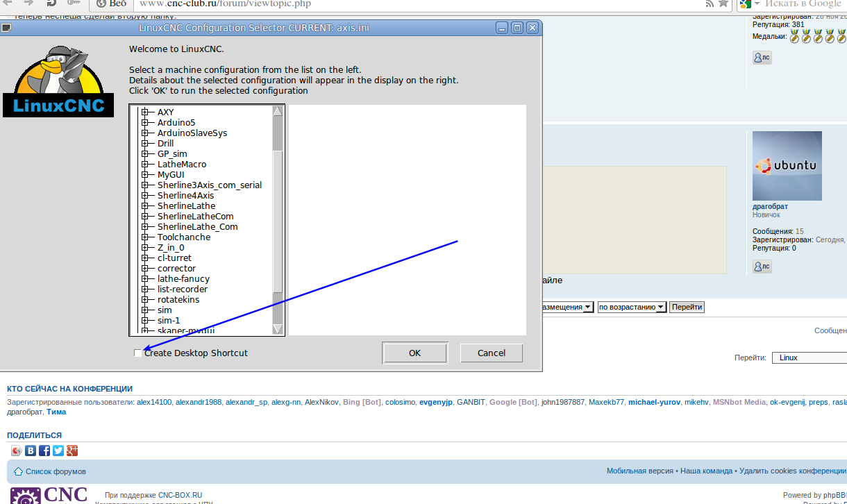This screenshot has width=847, height=504.
Task: Click the ЛС icon below the medals
Action: coord(762,58)
